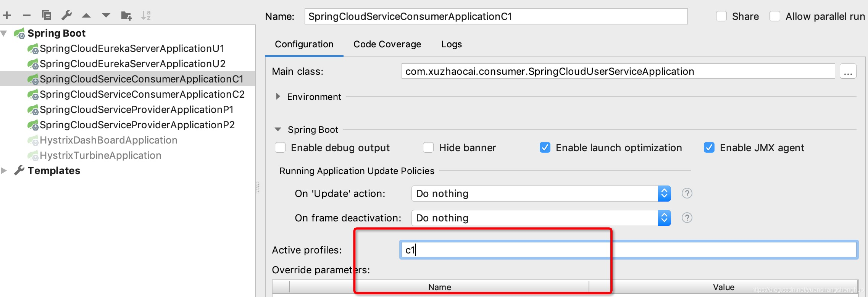Move configuration up with arrow icon
The image size is (868, 297).
click(x=86, y=16)
